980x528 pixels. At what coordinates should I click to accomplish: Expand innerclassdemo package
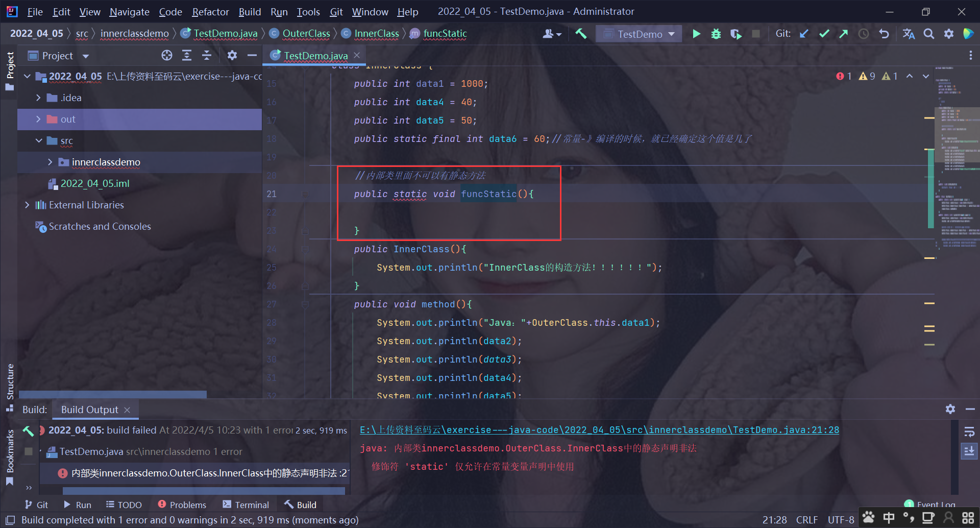click(50, 162)
